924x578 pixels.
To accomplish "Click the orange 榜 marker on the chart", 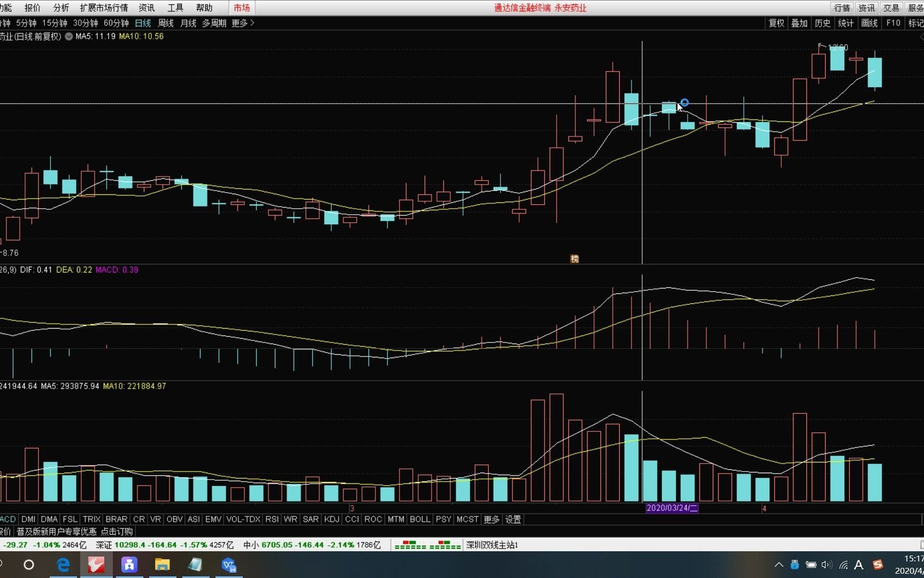I will [575, 259].
